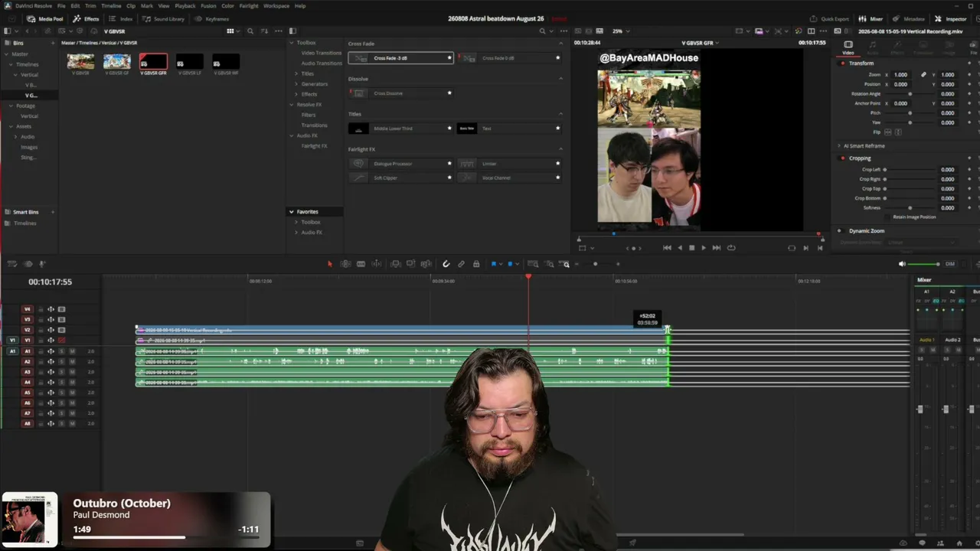
Task: Open the Timeline menu
Action: click(x=111, y=6)
